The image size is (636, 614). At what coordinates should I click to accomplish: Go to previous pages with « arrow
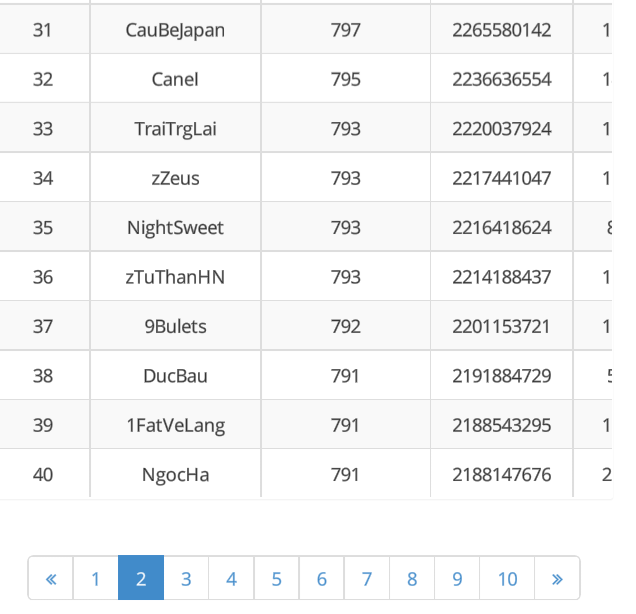[x=51, y=579]
